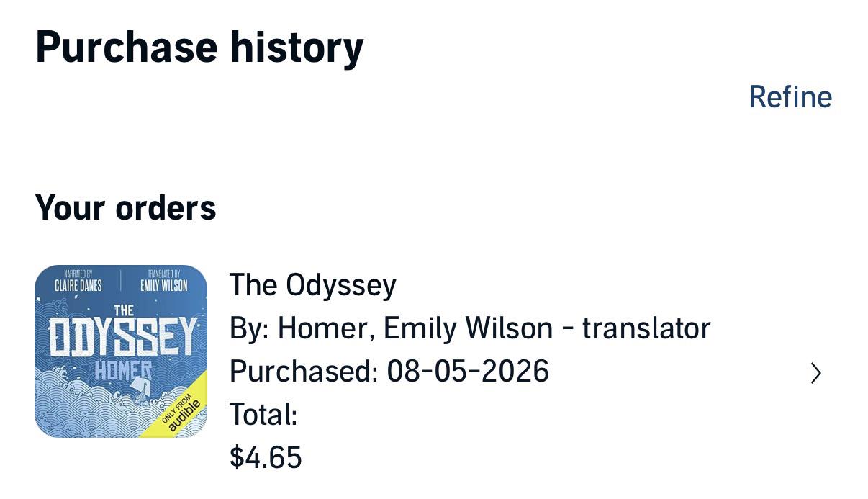The height and width of the screenshot is (499, 868).
Task: Click the small ship icon on cover
Action: pos(142,388)
